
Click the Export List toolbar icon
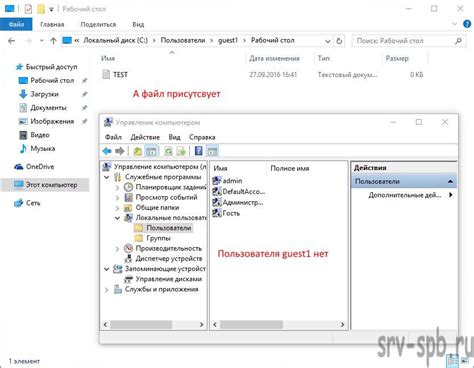[x=181, y=151]
